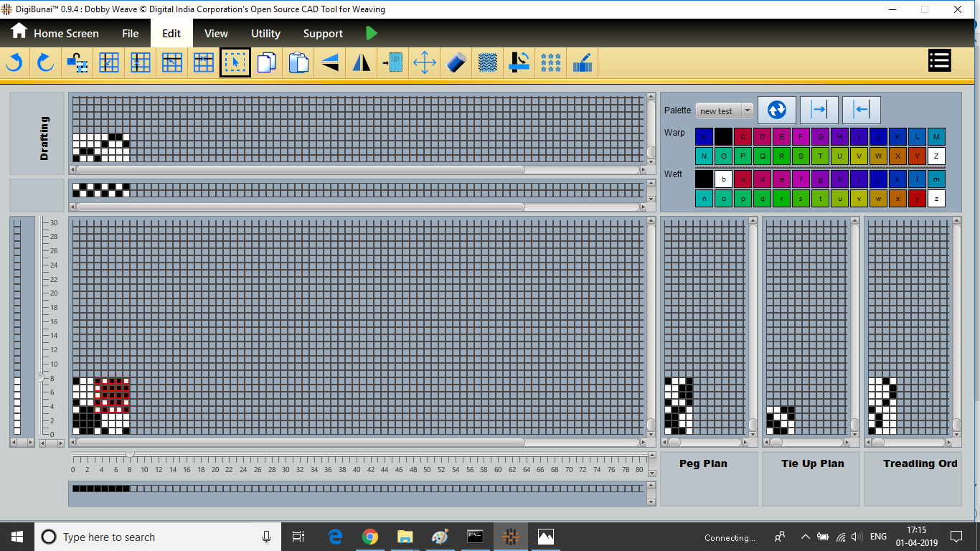Go to Home Screen

[55, 33]
